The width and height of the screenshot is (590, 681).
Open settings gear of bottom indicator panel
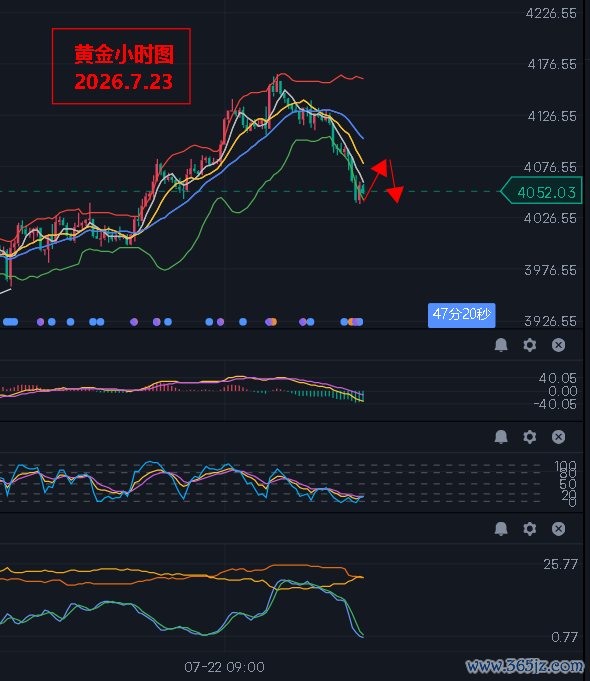coord(529,529)
